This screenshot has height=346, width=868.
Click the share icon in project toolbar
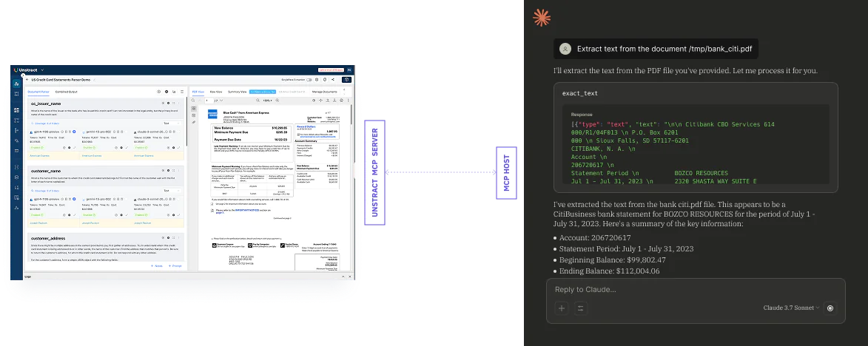pyautogui.click(x=333, y=80)
